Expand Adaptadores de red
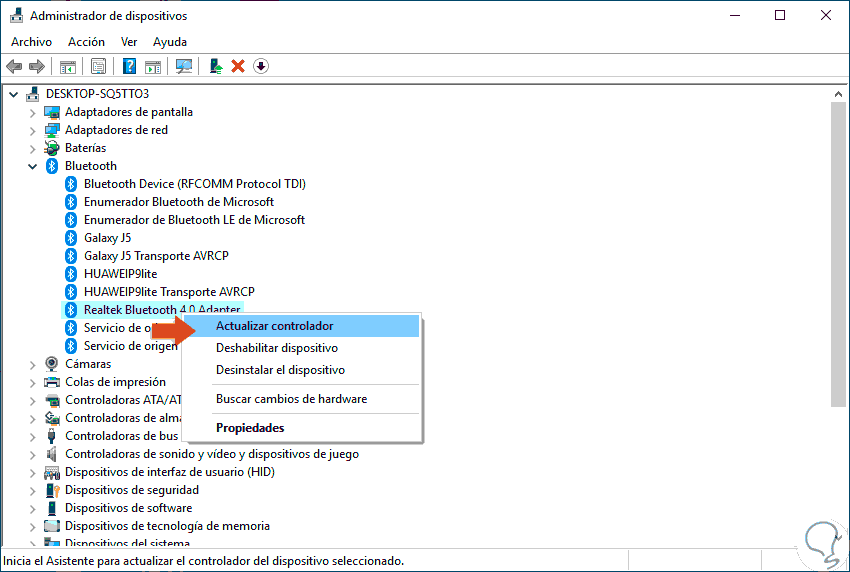The height and width of the screenshot is (572, 850). point(33,131)
